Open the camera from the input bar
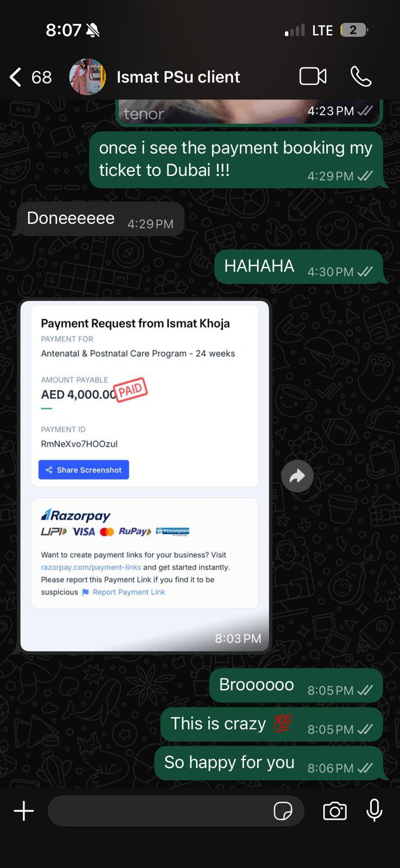Viewport: 400px width, 868px height. pyautogui.click(x=335, y=811)
